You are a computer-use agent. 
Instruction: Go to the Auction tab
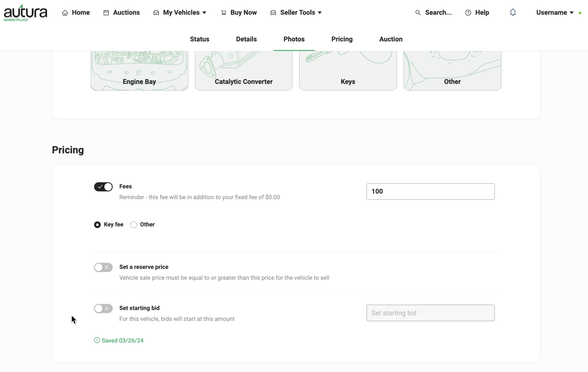coord(391,39)
